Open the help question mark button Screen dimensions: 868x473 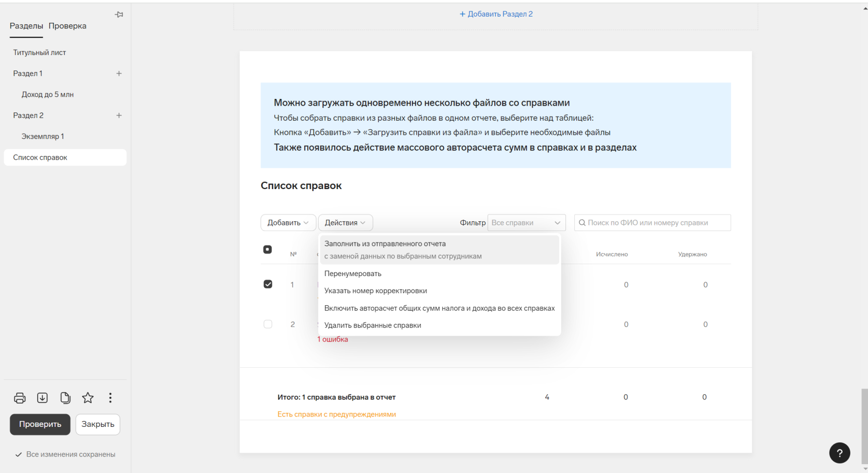coord(839,453)
